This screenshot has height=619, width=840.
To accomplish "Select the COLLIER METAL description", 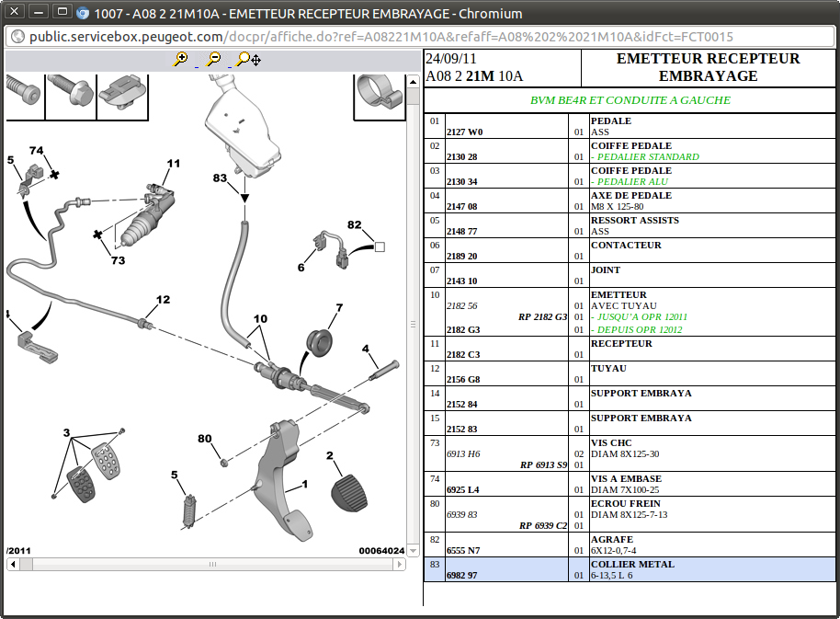I will pyautogui.click(x=632, y=564).
